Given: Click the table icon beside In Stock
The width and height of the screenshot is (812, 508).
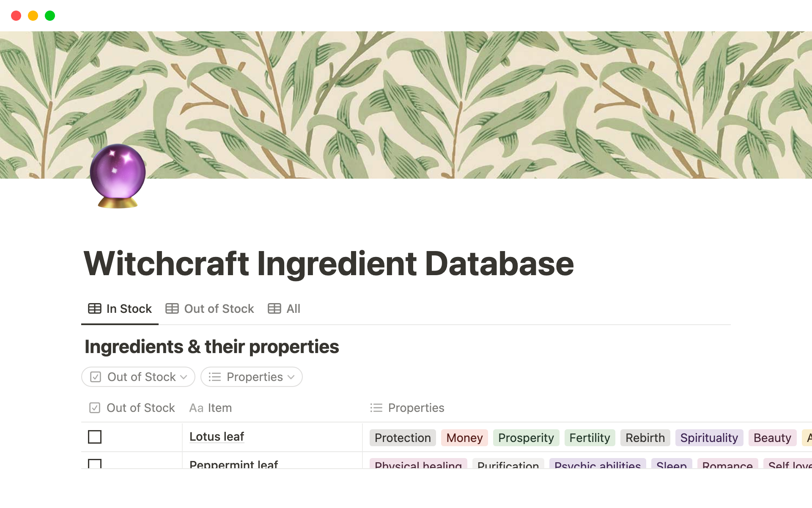Looking at the screenshot, I should 94,309.
